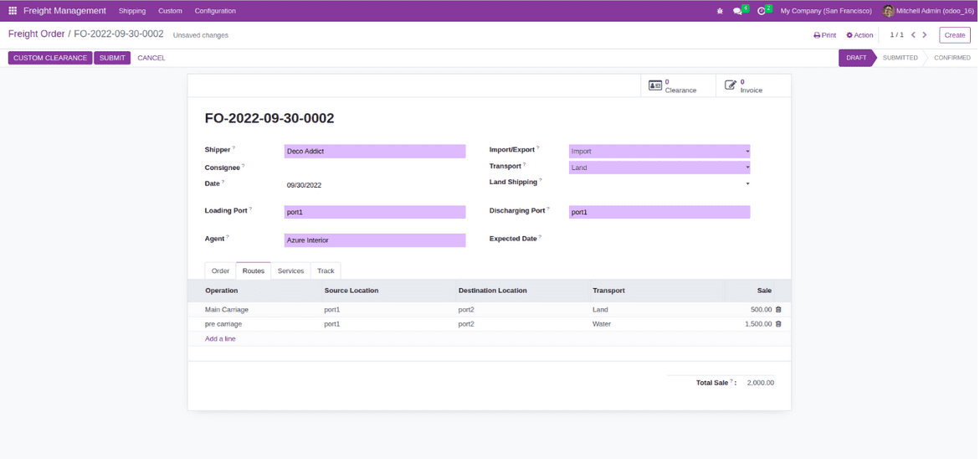980x459 pixels.
Task: Open the Configuration menu
Action: 215,11
